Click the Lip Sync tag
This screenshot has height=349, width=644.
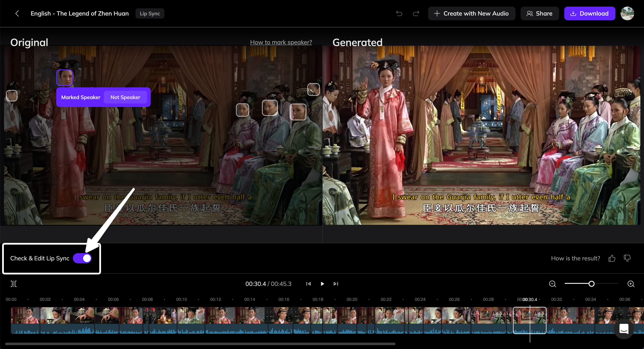tap(150, 13)
